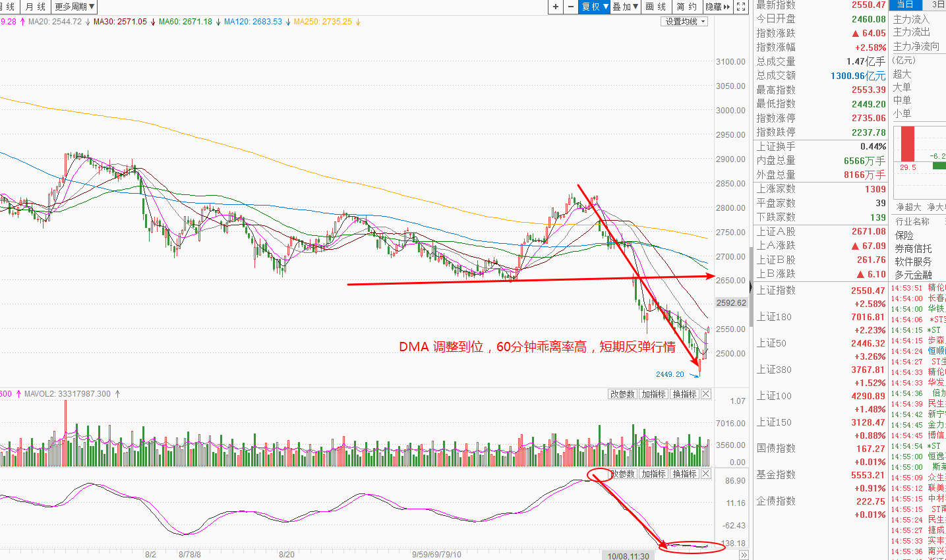Viewport: 946px width, 560px height.
Task: Click 换指标 in the volume panel
Action: click(x=684, y=394)
